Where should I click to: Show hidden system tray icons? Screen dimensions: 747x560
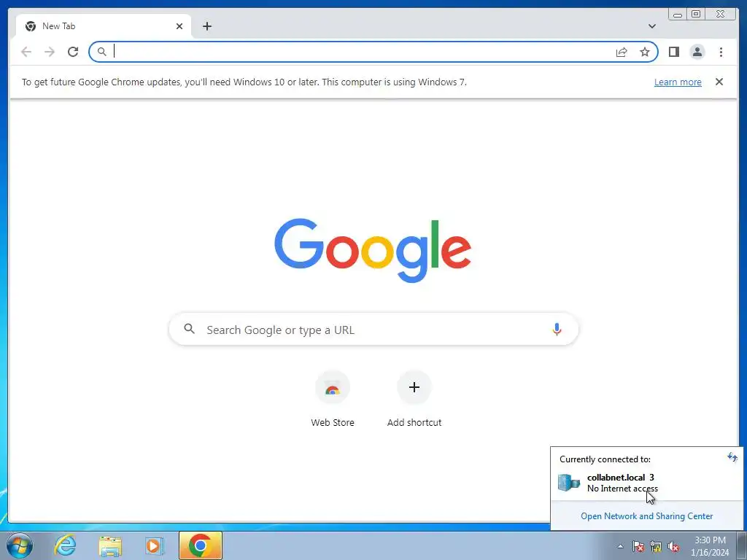[x=620, y=546]
